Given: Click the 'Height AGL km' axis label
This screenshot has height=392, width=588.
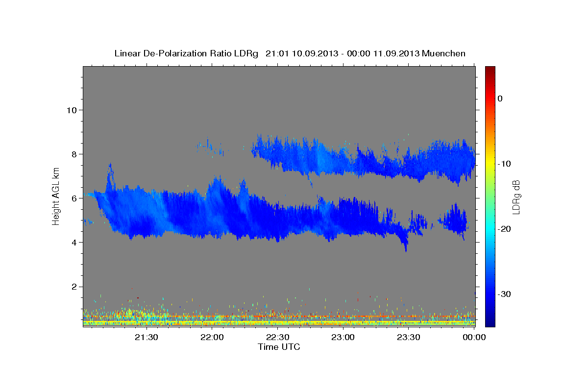Looking at the screenshot, I should pos(56,196).
